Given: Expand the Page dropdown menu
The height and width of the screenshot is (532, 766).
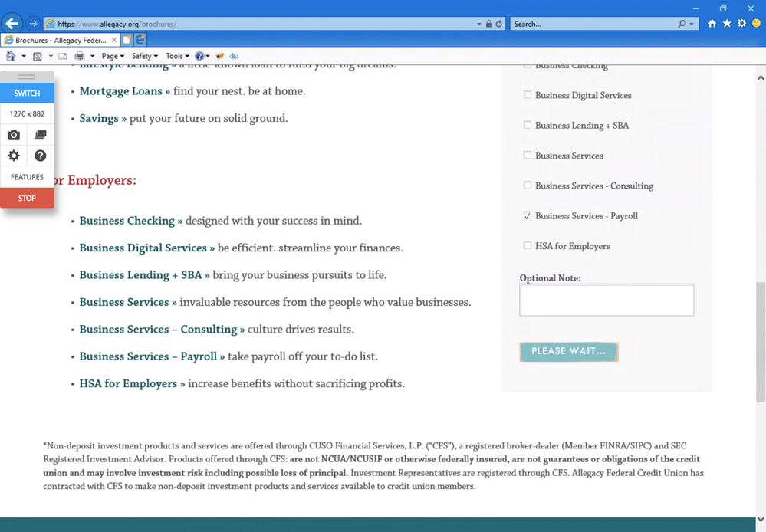Looking at the screenshot, I should click(x=113, y=56).
